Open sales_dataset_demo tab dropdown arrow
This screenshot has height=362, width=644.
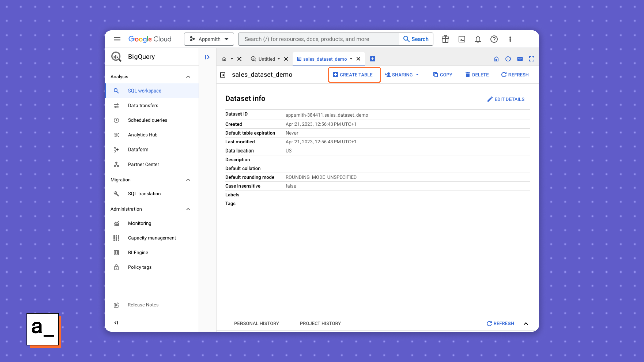pos(351,59)
